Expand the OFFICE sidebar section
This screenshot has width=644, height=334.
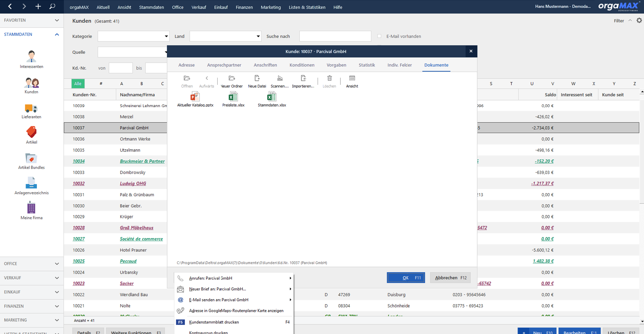[x=32, y=264]
